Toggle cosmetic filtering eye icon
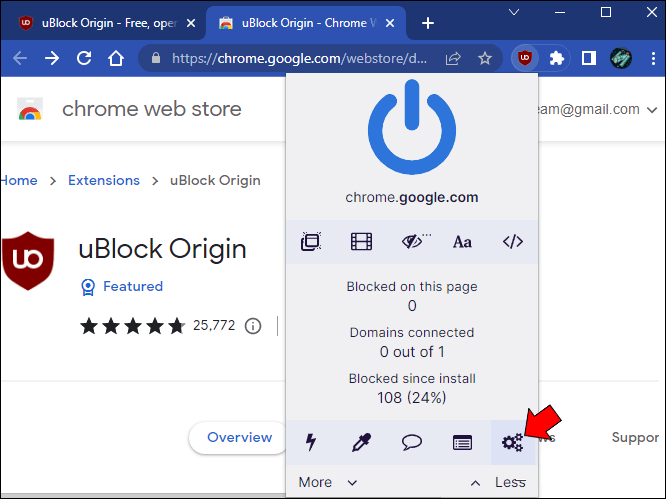The image size is (666, 499). [x=415, y=242]
